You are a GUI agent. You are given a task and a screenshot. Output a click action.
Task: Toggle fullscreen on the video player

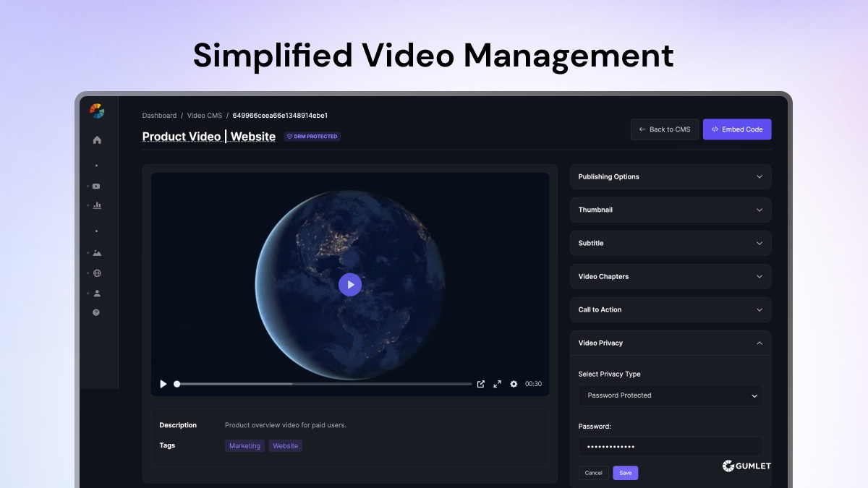[497, 384]
